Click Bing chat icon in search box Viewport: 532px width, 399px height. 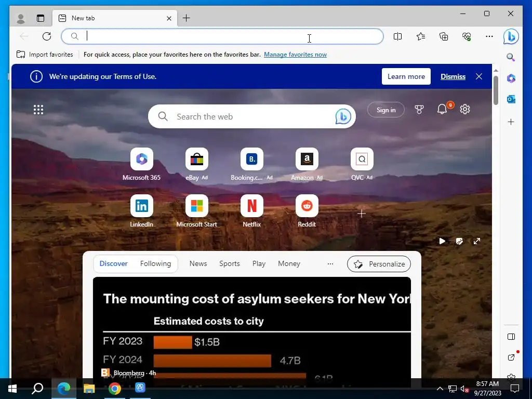click(x=343, y=117)
